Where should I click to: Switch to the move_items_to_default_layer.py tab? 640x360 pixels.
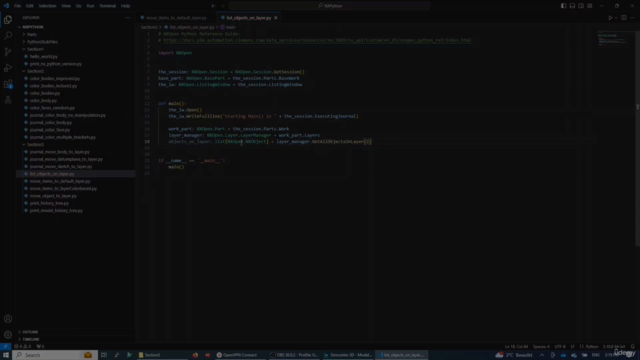176,18
